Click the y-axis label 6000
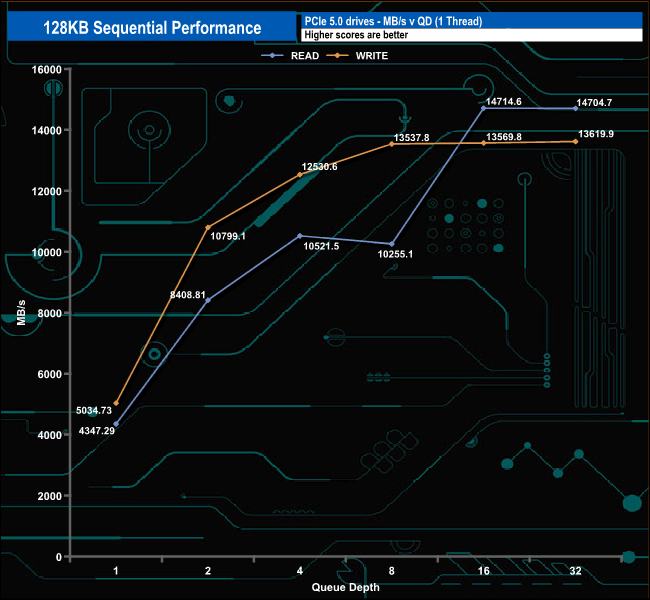The image size is (650, 600). [x=49, y=374]
